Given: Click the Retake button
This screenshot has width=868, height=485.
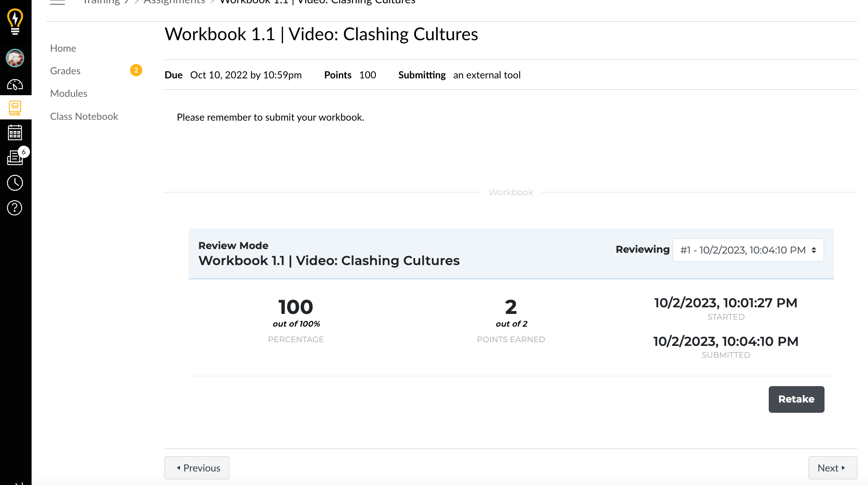Looking at the screenshot, I should (796, 399).
